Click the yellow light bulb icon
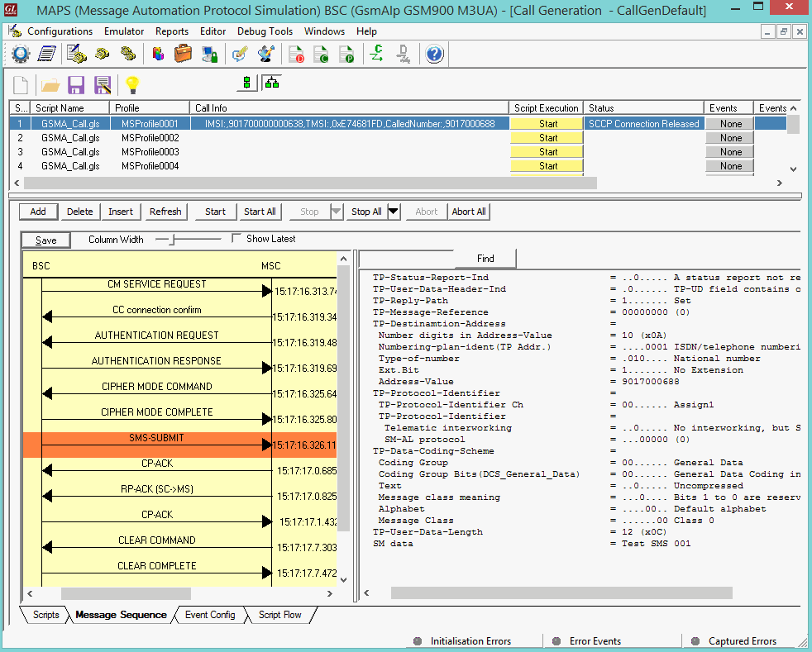This screenshot has width=812, height=652. [x=132, y=85]
